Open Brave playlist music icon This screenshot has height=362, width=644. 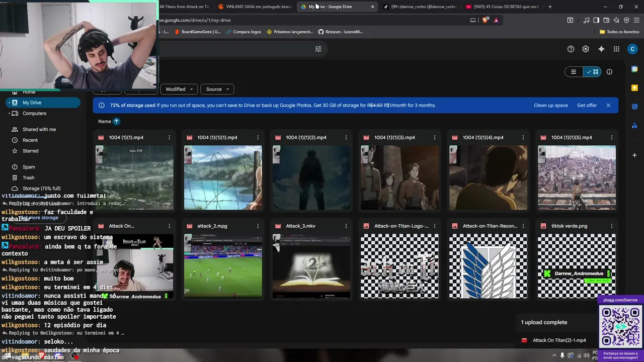pyautogui.click(x=586, y=20)
